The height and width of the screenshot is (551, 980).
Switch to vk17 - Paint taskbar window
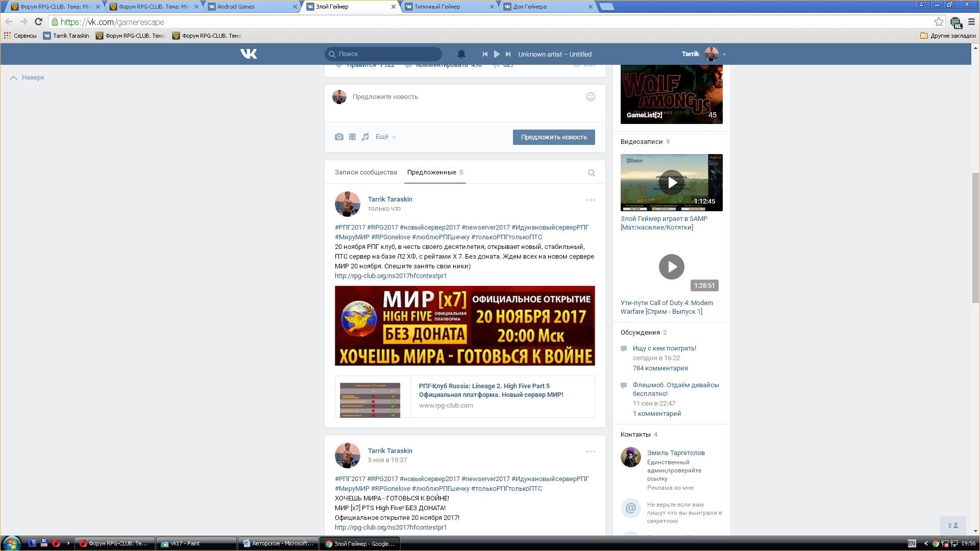[x=197, y=543]
